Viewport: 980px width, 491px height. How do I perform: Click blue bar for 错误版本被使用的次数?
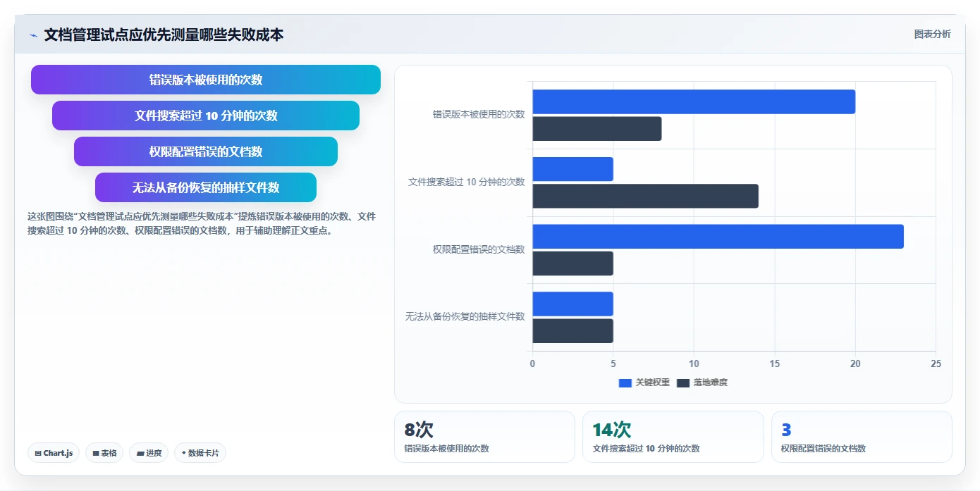[694, 101]
